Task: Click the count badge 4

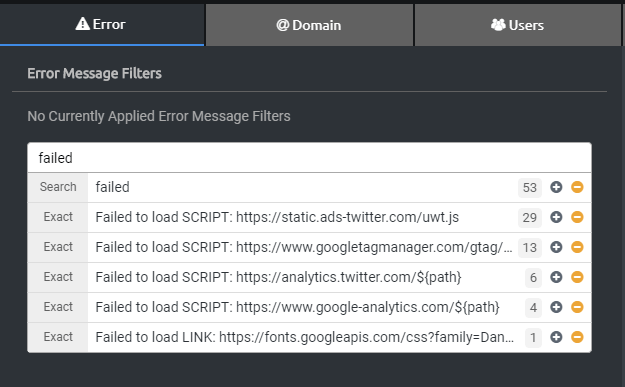Action: pos(533,307)
